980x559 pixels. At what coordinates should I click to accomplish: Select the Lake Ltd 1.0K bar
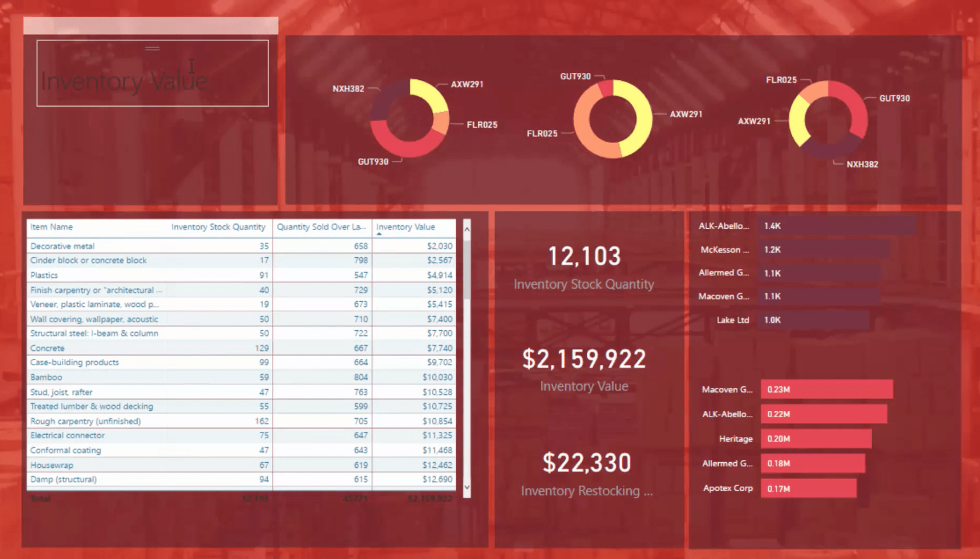[x=814, y=320]
